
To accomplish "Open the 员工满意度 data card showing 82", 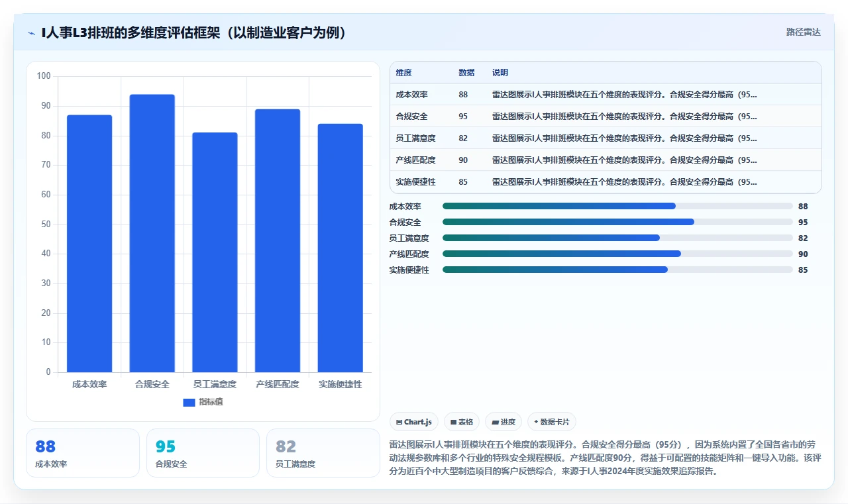I will tap(323, 453).
